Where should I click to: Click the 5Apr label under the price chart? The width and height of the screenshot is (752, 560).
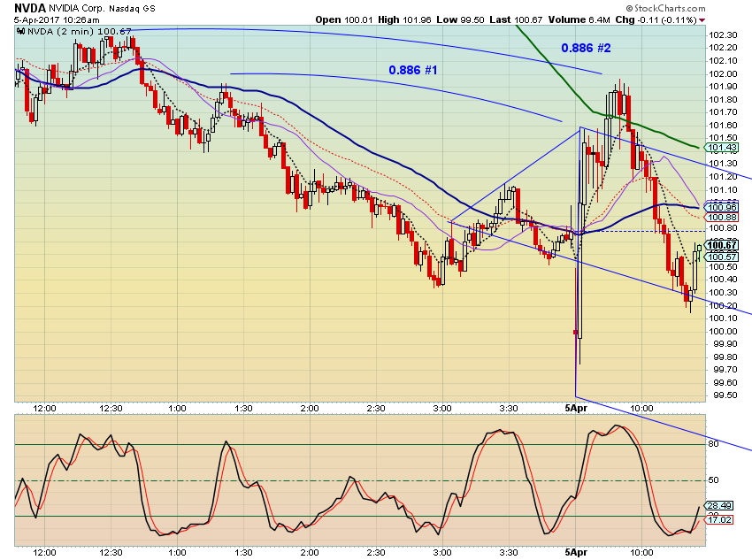(x=576, y=409)
